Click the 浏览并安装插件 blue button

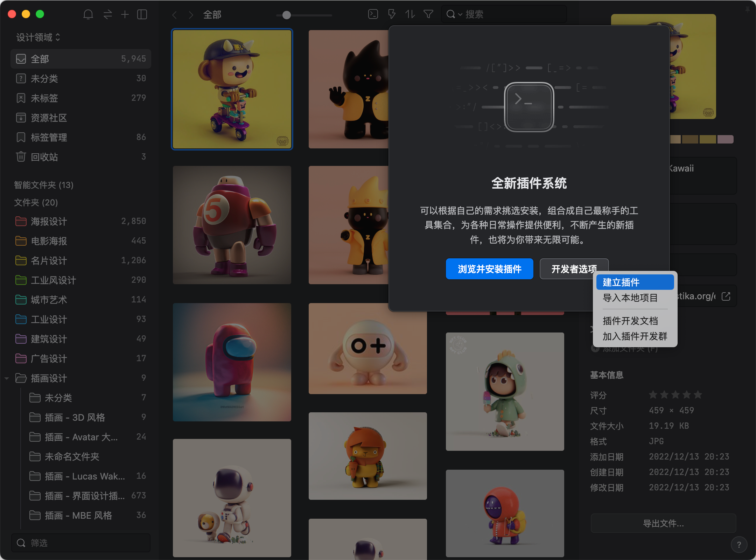pos(489,269)
